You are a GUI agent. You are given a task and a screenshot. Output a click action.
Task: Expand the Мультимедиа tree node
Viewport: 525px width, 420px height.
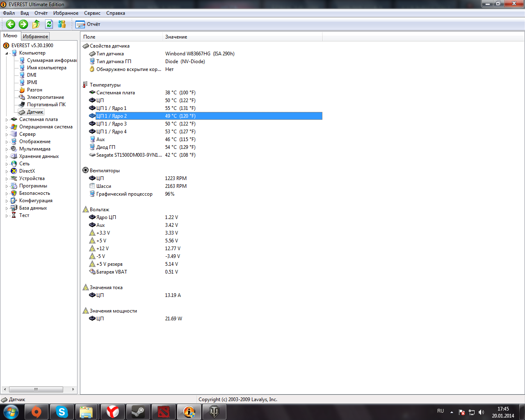coord(7,149)
